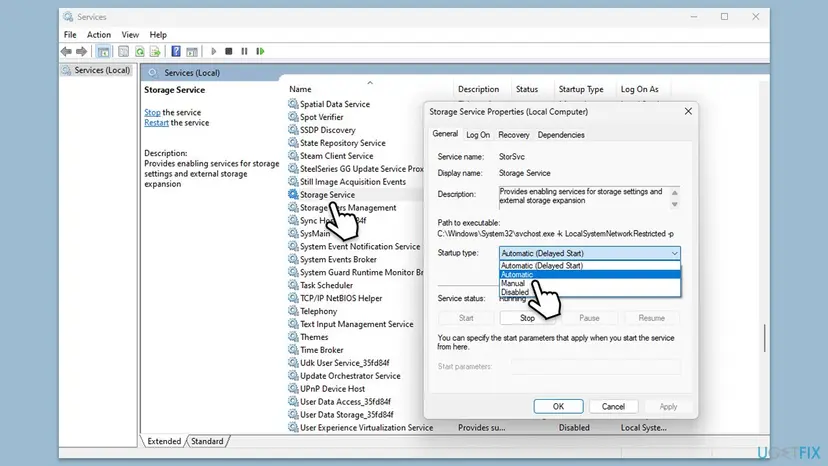The height and width of the screenshot is (466, 828).
Task: Click the Stop button in properties dialog
Action: 527,318
